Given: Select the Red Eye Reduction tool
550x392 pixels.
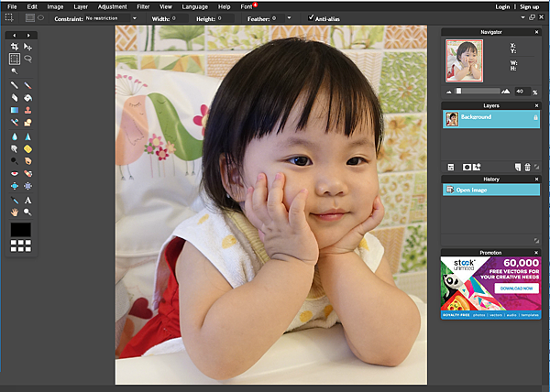Looking at the screenshot, I should [15, 173].
